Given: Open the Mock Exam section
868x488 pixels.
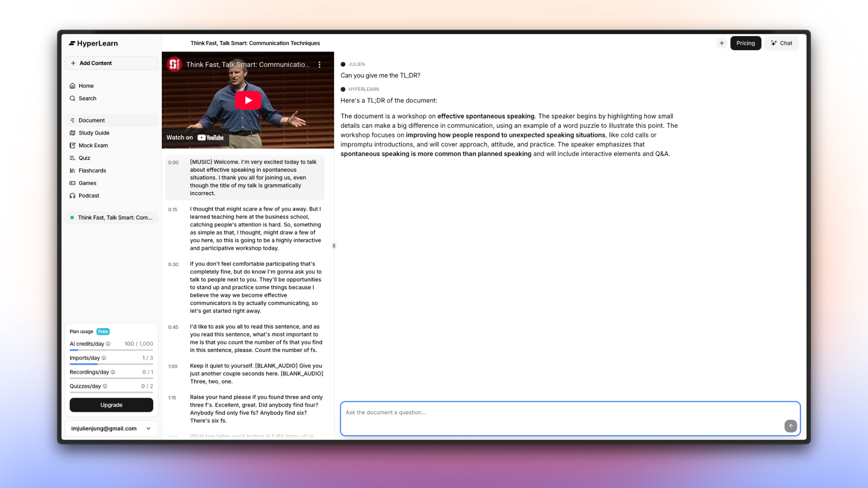Looking at the screenshot, I should point(93,145).
